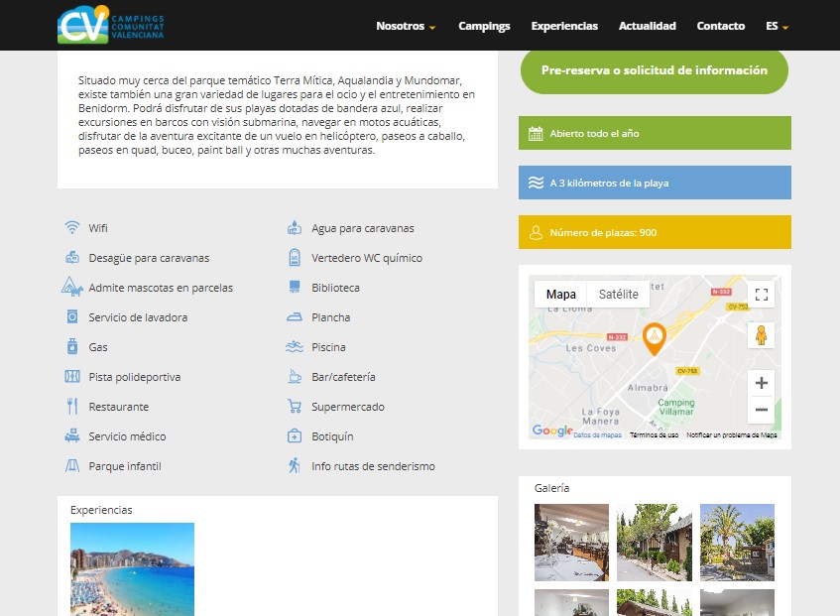The image size is (840, 616).
Task: Click the Admite mascotas en parcelas icon
Action: (71, 287)
